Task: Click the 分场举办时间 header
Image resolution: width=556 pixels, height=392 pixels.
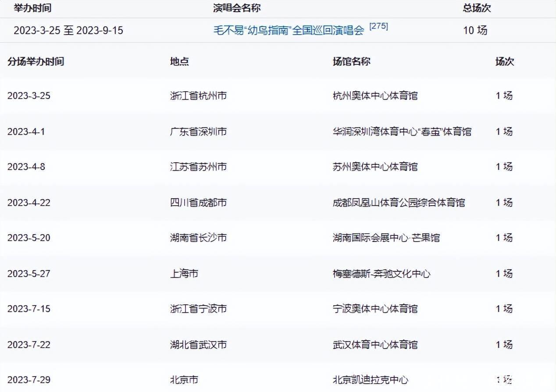Action: (36, 61)
